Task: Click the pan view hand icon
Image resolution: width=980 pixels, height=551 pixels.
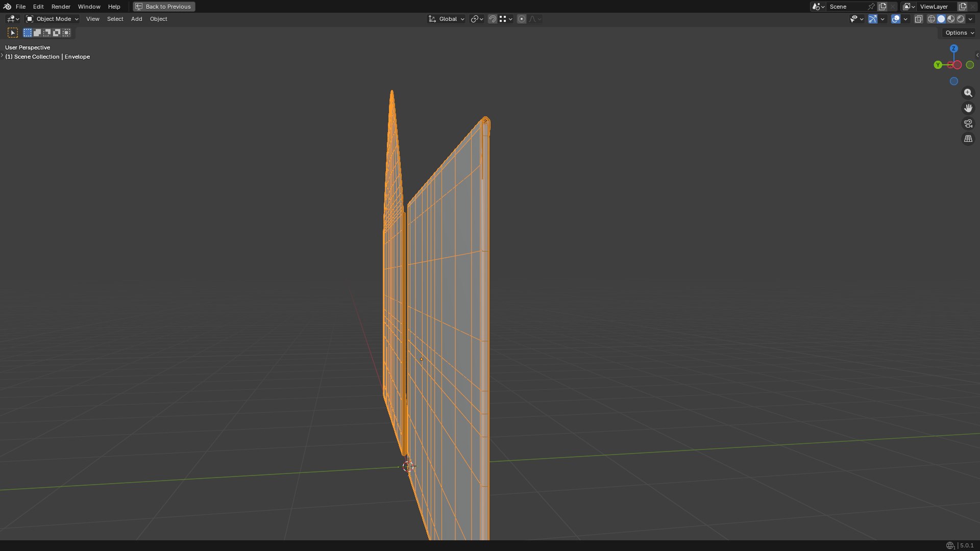Action: (x=968, y=108)
